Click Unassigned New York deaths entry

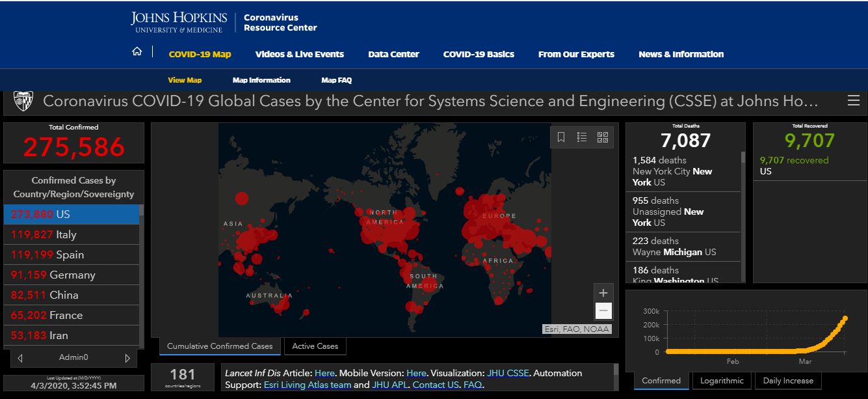coord(683,212)
